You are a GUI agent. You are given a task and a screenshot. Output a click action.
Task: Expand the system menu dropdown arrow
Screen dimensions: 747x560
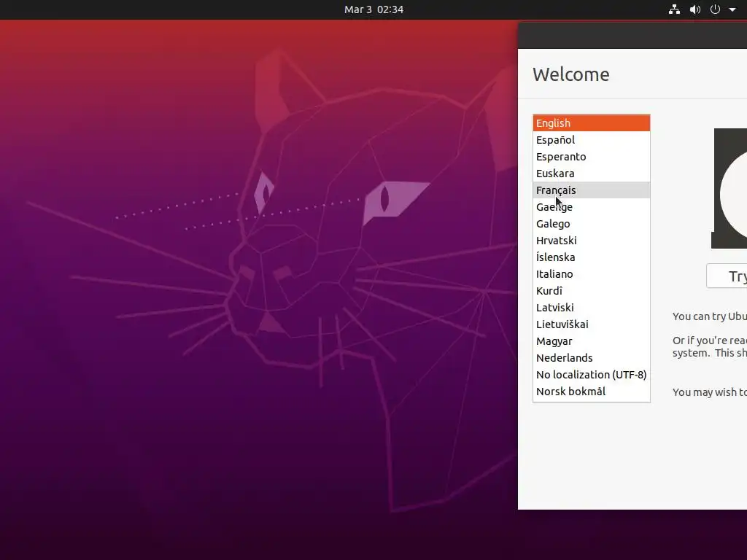732,9
